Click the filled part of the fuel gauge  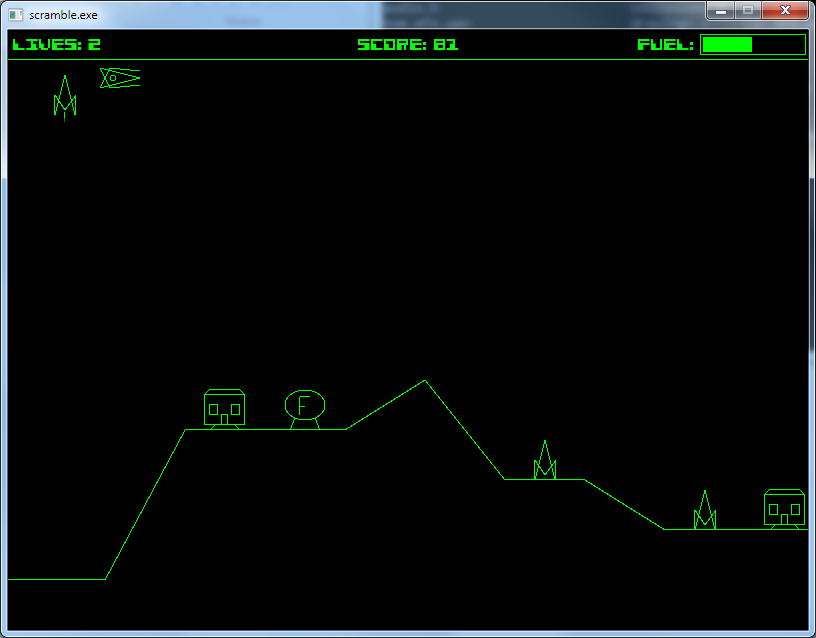coord(727,44)
